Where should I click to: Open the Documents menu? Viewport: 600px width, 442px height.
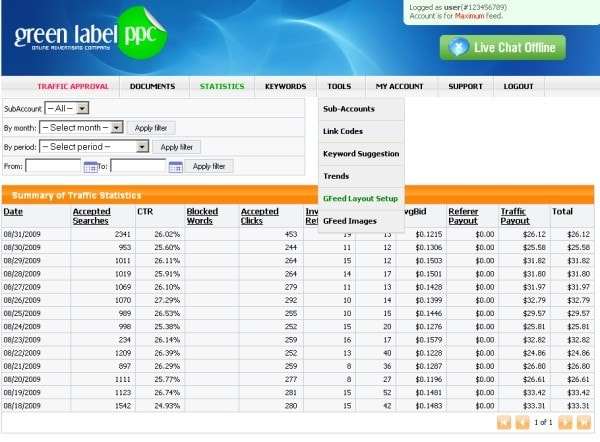[152, 86]
